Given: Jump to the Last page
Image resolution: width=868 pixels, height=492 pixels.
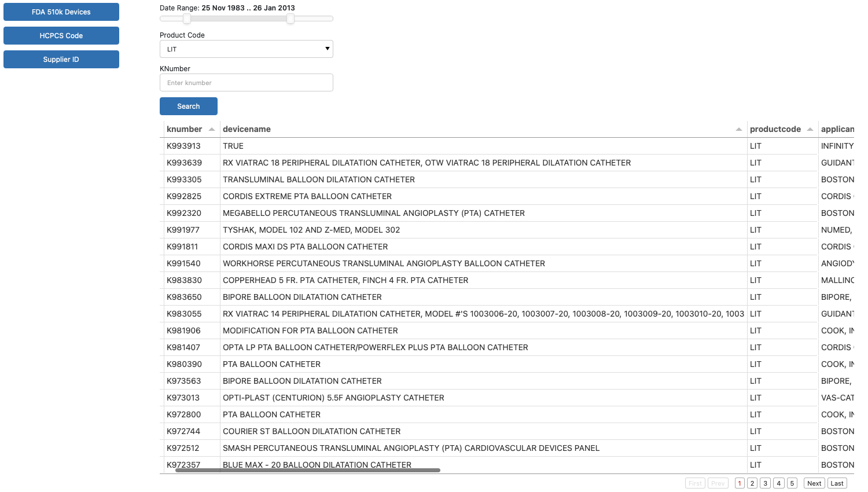Looking at the screenshot, I should 837,483.
